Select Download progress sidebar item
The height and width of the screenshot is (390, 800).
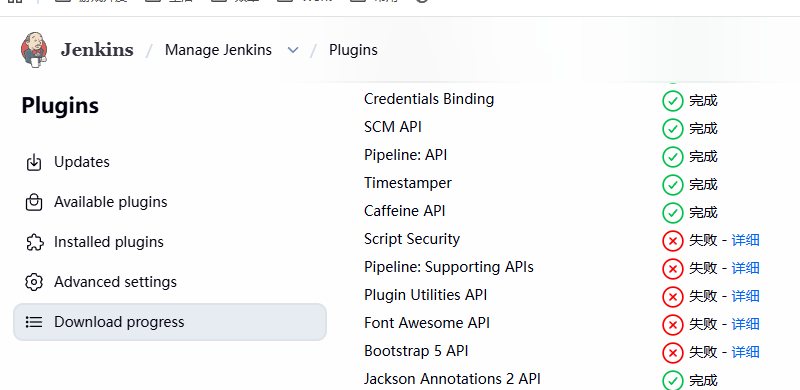click(169, 322)
